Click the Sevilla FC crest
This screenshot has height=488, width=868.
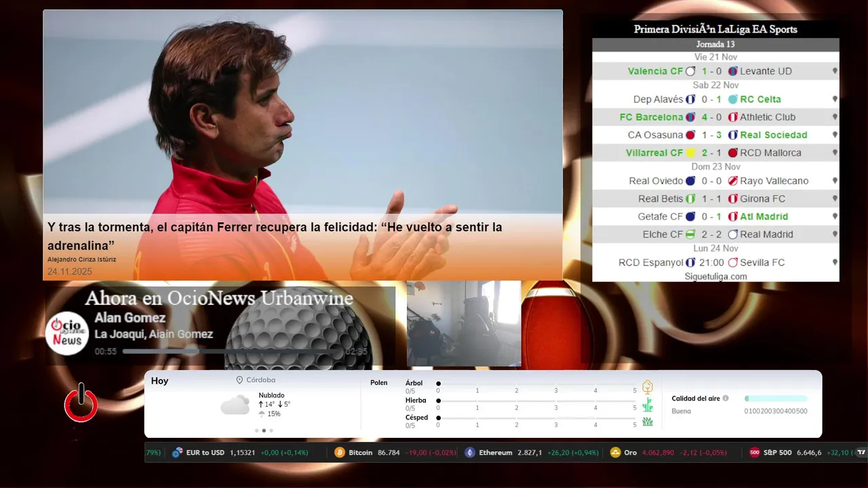point(732,262)
